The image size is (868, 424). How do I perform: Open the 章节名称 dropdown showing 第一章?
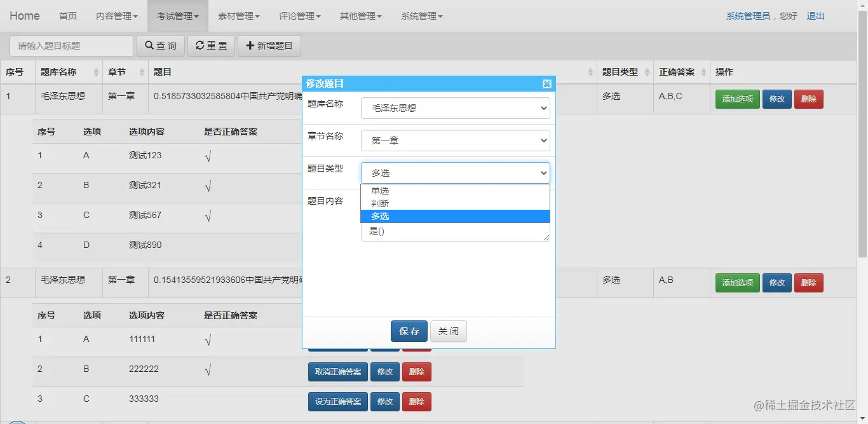click(x=456, y=140)
